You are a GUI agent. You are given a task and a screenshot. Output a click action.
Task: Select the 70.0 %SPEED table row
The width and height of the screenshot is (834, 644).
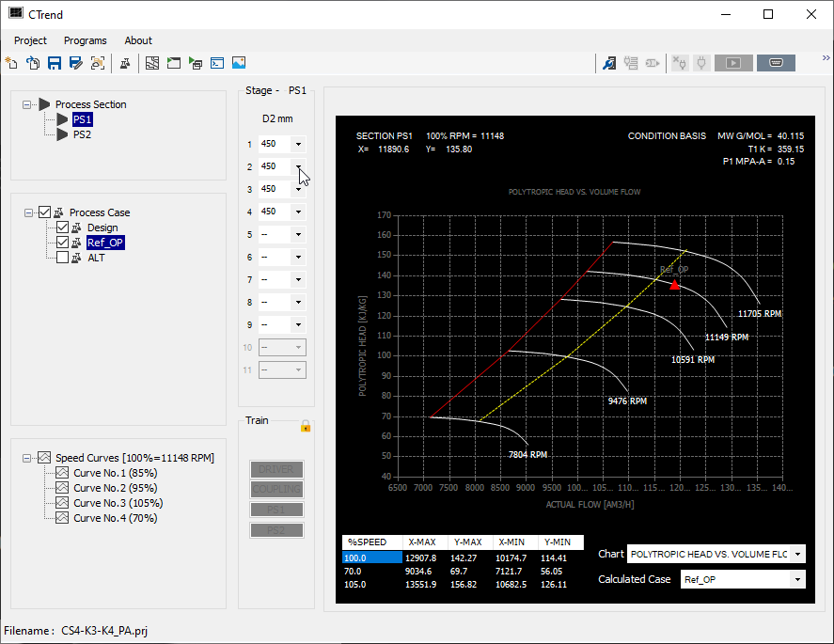coord(463,572)
